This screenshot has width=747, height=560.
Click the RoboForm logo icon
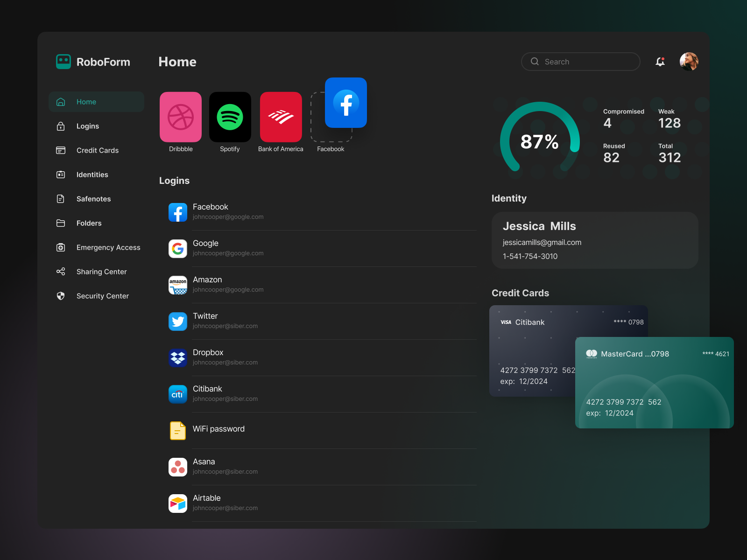(63, 62)
